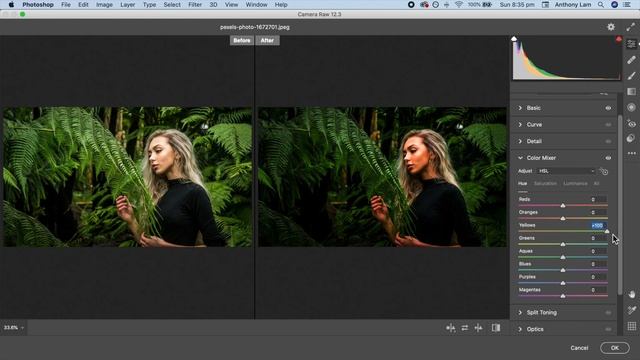Screen dimensions: 640x360
Task: Click the Magentas hue slider handle
Action: pyautogui.click(x=563, y=296)
